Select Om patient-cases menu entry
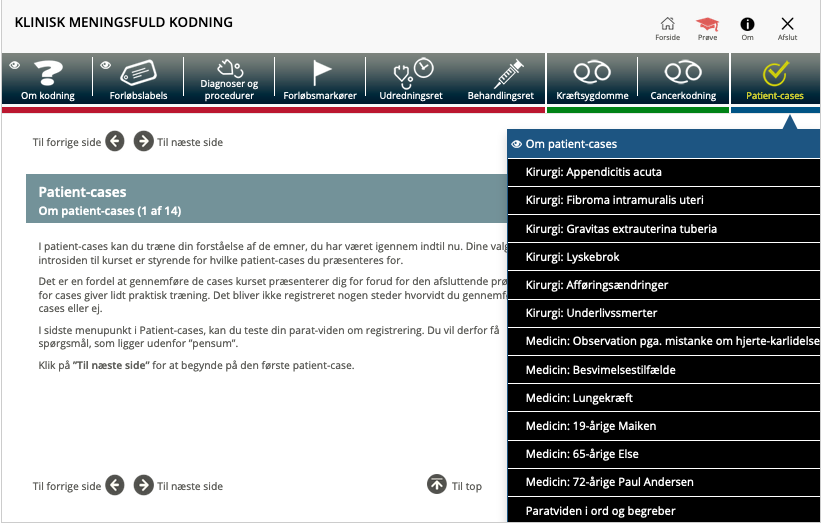This screenshot has height=526, width=824. 664,144
